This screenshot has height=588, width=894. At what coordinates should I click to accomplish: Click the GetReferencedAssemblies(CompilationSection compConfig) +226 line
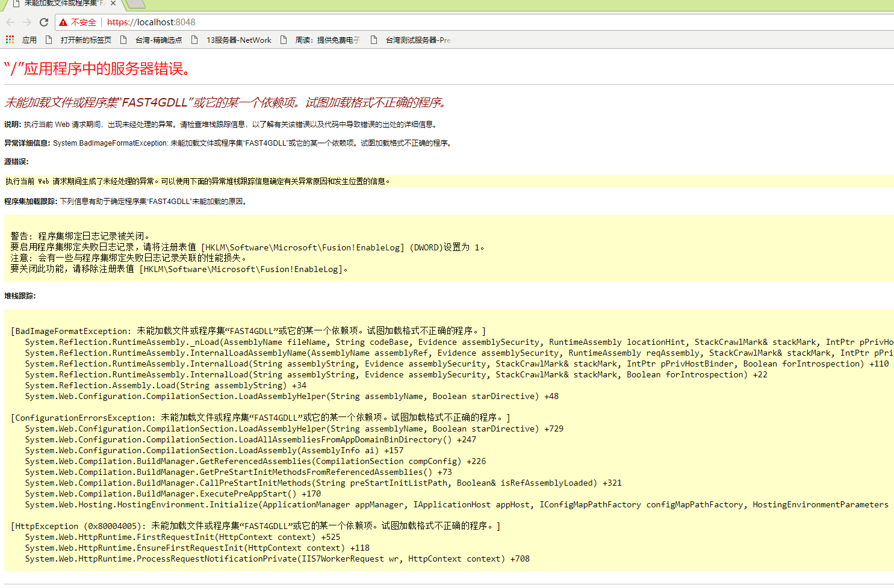coord(255,461)
